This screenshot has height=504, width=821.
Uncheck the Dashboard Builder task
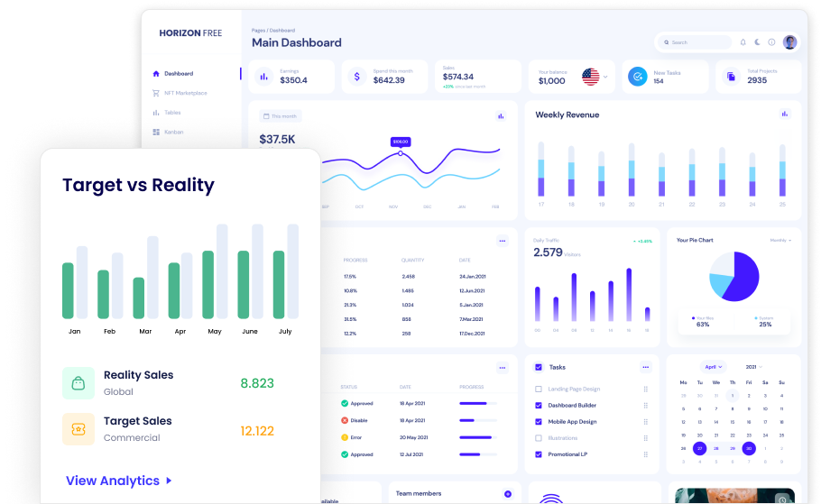tap(539, 406)
